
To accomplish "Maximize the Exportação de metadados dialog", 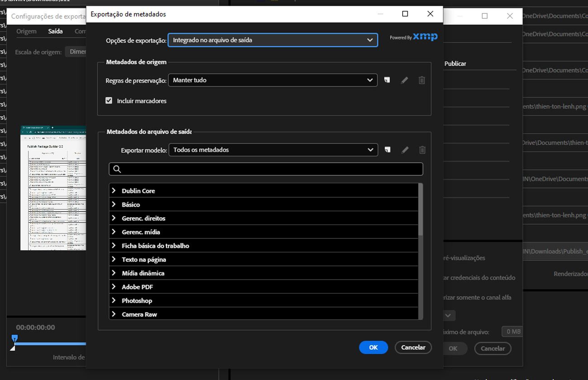I will 405,14.
